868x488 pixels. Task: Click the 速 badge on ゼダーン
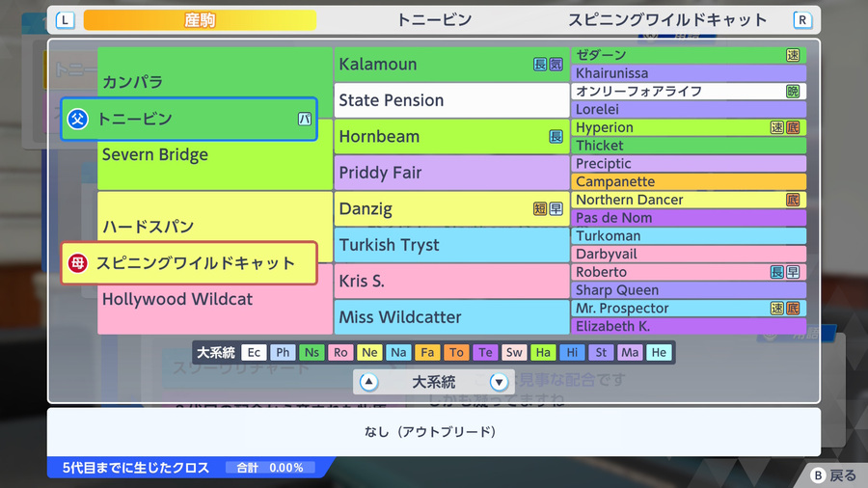pos(793,55)
